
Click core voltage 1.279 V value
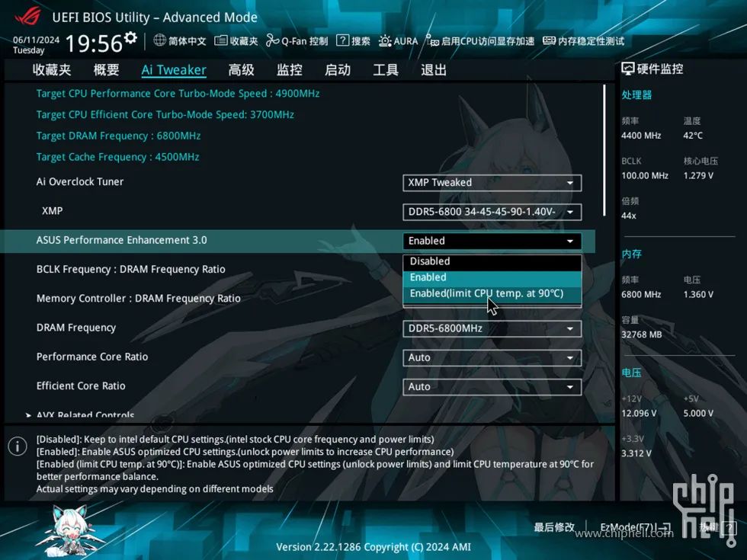point(698,176)
